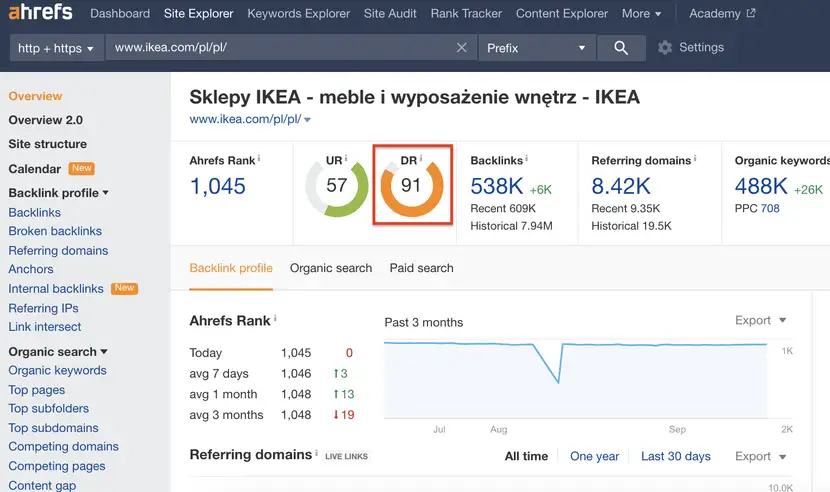Screen dimensions: 830x492
Task: Open Site Explorer in top navigation
Action: pos(199,13)
